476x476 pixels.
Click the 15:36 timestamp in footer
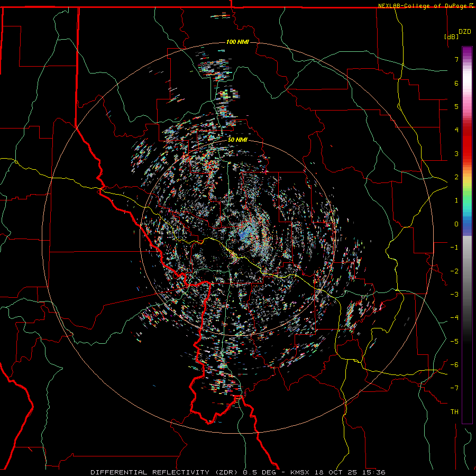tap(374, 472)
